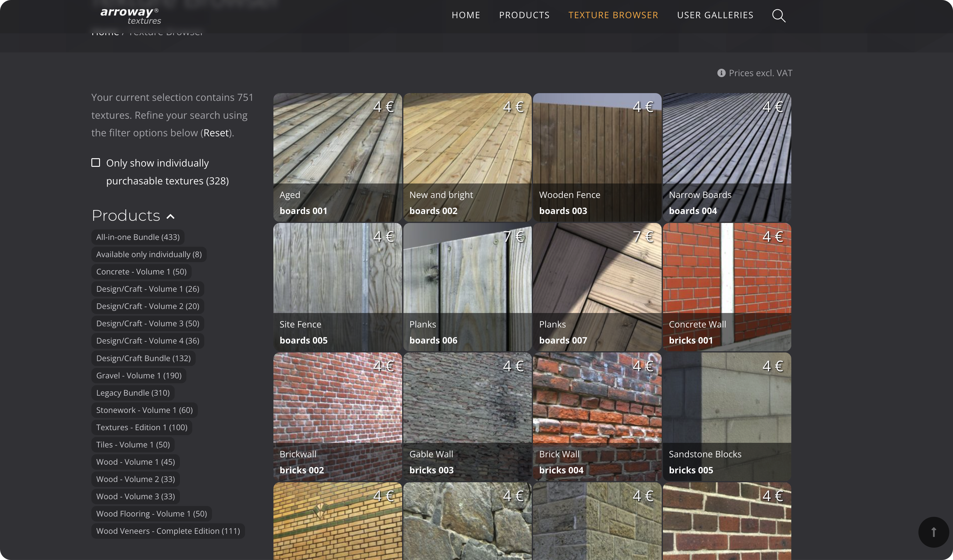The height and width of the screenshot is (560, 953).
Task: Select Design/Craft - Volume 4 (36) filter
Action: (148, 341)
